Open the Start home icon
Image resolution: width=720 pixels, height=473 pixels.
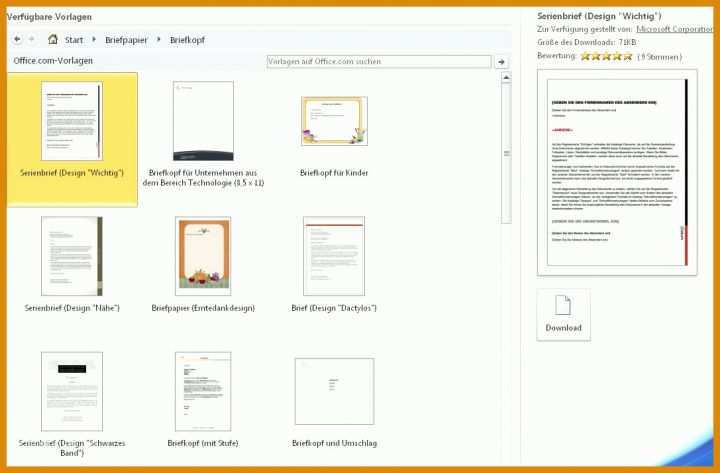coord(53,39)
